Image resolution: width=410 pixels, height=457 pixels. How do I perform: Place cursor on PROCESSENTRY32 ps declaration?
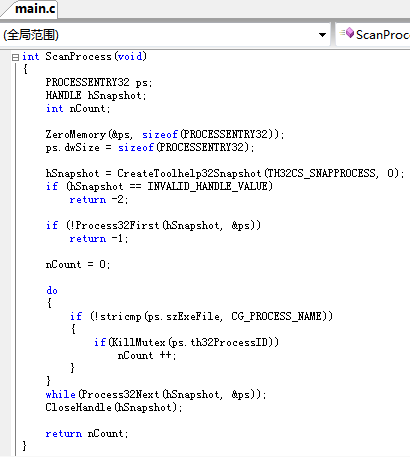coord(99,82)
